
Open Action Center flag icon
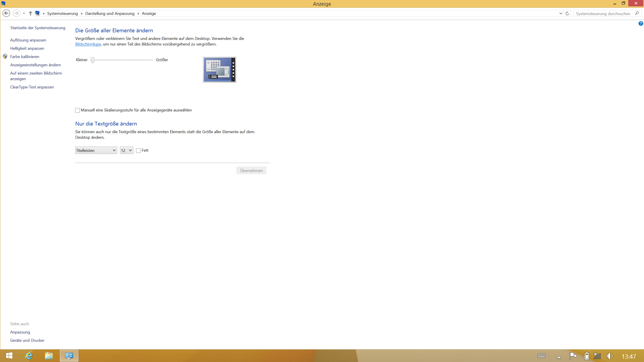click(x=573, y=356)
